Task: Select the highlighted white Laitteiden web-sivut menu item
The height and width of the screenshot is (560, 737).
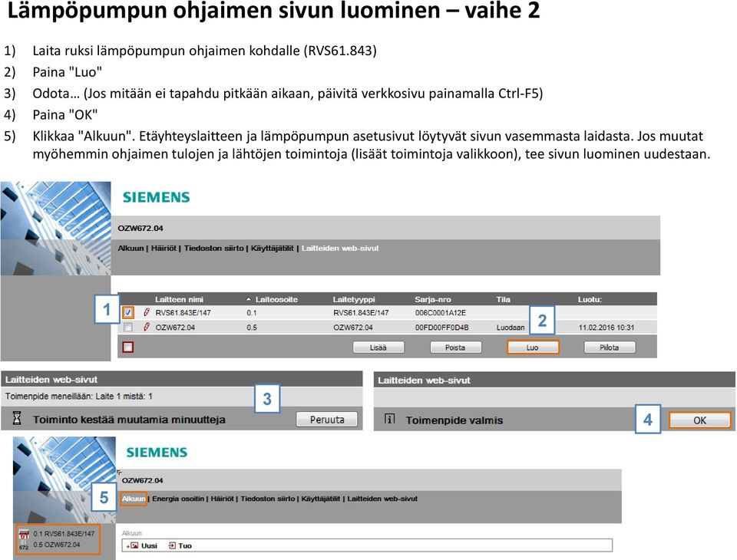Action: 340,248
